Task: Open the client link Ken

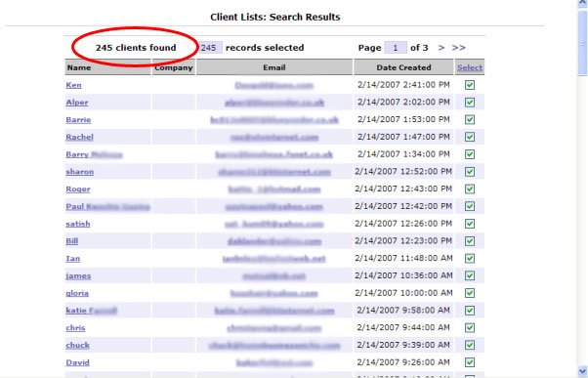Action: point(73,85)
